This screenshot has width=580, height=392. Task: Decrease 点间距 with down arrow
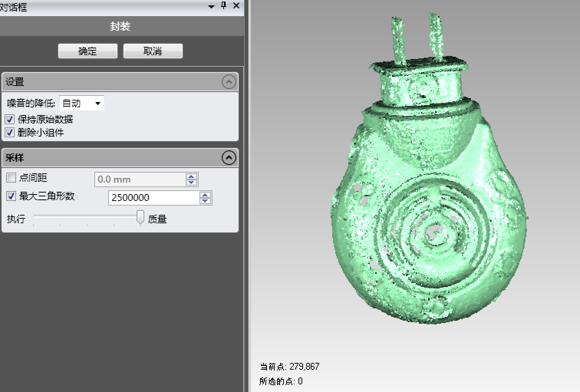tap(191, 182)
